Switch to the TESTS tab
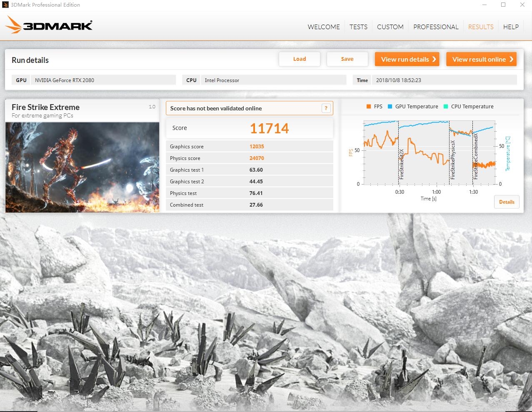The height and width of the screenshot is (412, 532). coord(358,27)
